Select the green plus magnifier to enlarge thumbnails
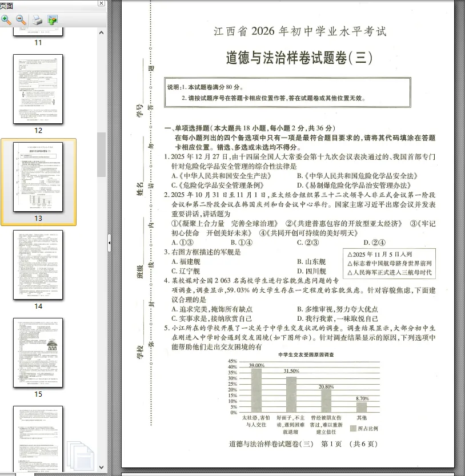 (x=7, y=19)
